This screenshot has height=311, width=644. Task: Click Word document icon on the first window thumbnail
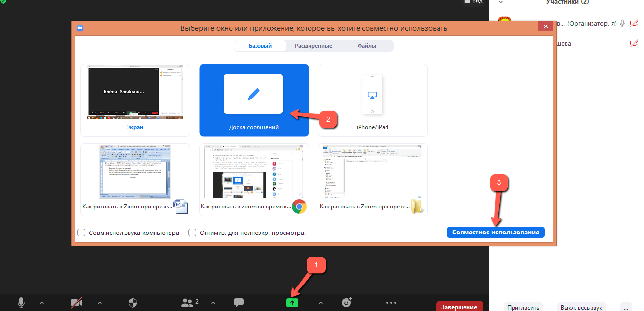(x=180, y=207)
